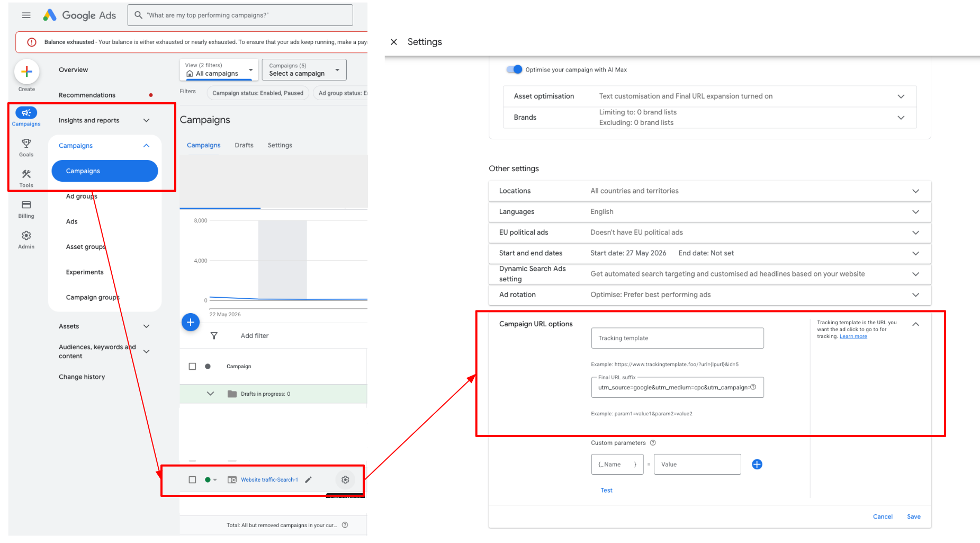Image resolution: width=980 pixels, height=543 pixels.
Task: Click help icon in Final URL suffix field
Action: [753, 387]
